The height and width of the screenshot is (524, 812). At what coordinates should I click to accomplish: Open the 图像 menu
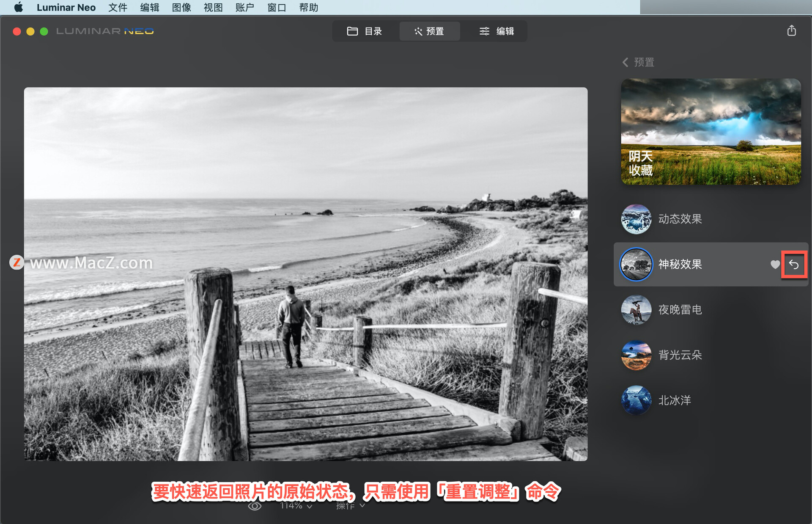pyautogui.click(x=181, y=7)
